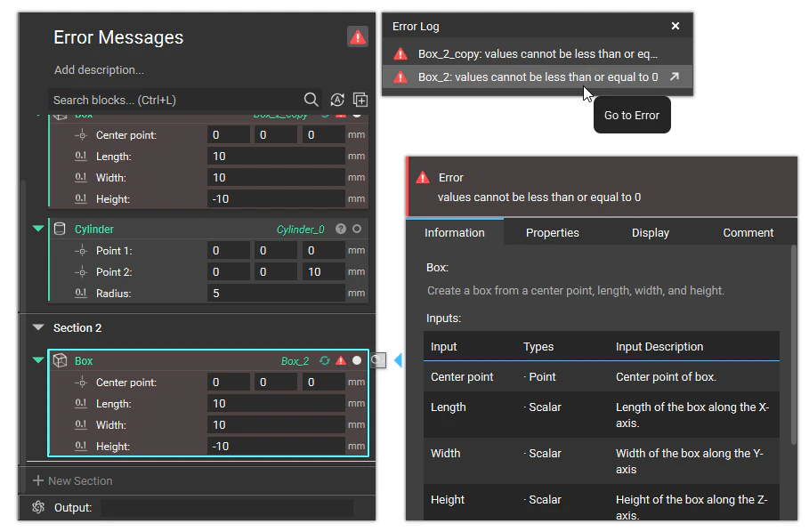Click the point icon beside Cylinder Point 1
This screenshot has width=809, height=532.
pos(81,251)
